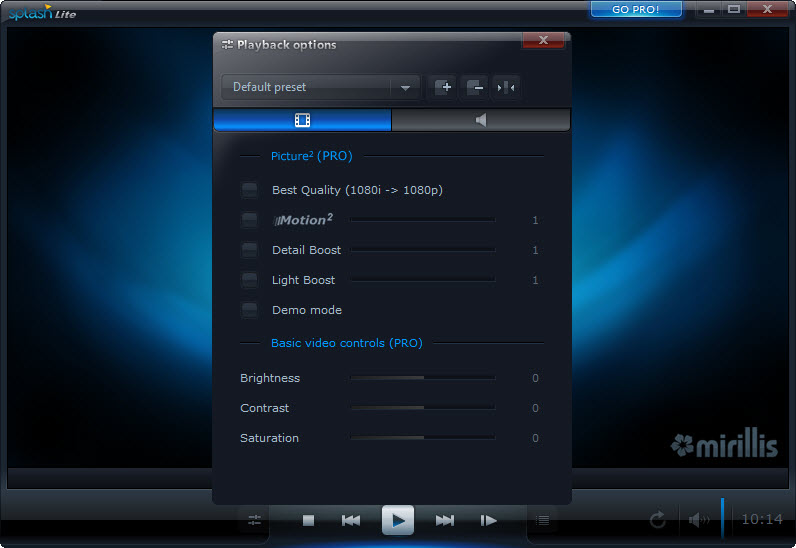Skip to the previous track
Screen dimensions: 796x548
point(351,520)
